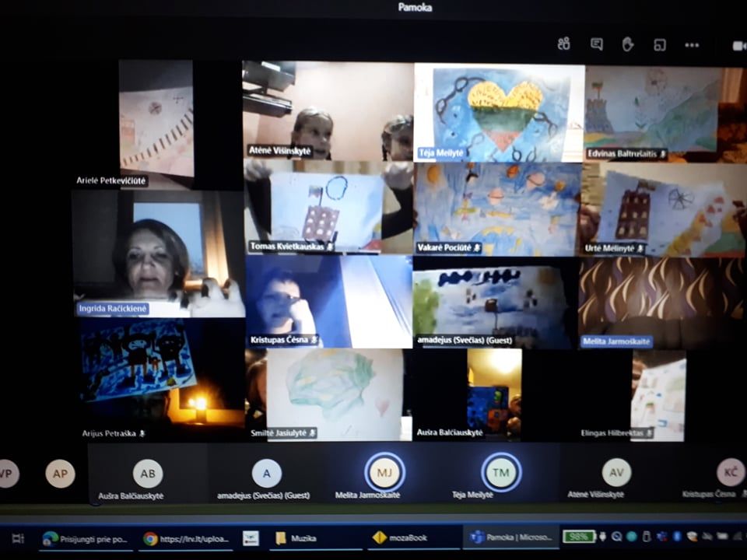
Task: Toggle the camera on or off
Action: click(738, 45)
